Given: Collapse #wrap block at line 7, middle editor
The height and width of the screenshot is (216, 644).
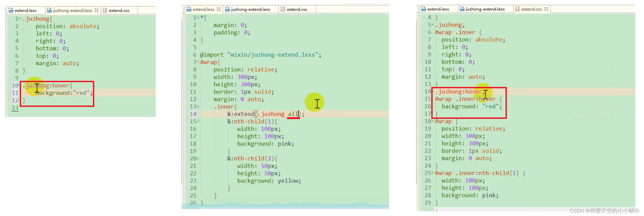Looking at the screenshot, I should coord(198,62).
